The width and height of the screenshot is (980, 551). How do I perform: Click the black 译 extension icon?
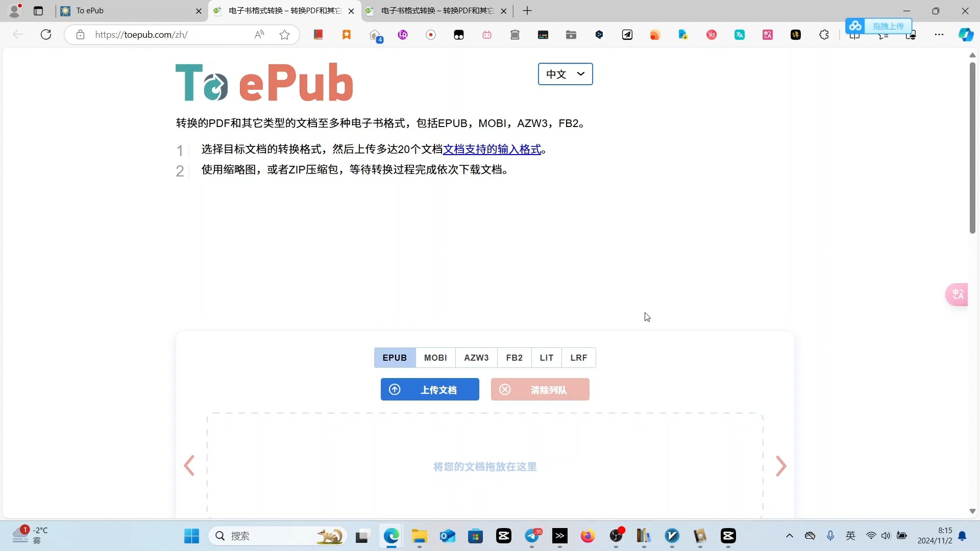coord(796,35)
